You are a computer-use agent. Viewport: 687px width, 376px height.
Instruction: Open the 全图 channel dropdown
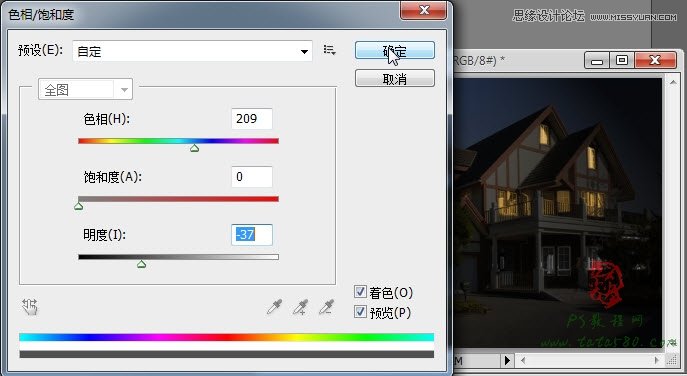85,90
